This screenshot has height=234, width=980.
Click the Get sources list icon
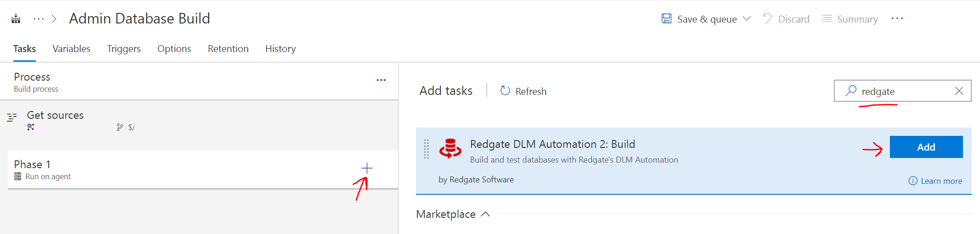tap(12, 117)
